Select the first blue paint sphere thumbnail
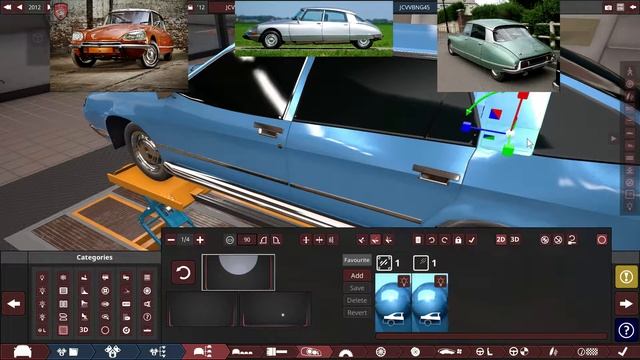The image size is (640, 360). 393,302
